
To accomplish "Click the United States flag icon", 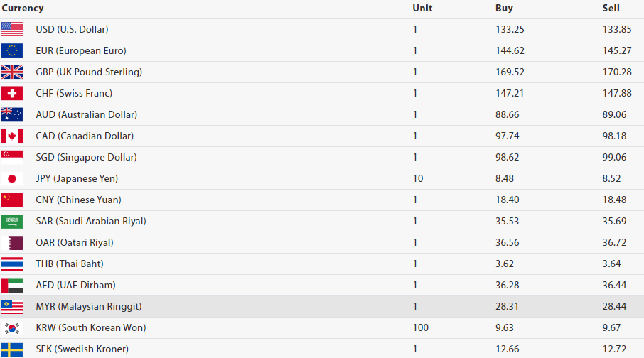I will [x=12, y=29].
